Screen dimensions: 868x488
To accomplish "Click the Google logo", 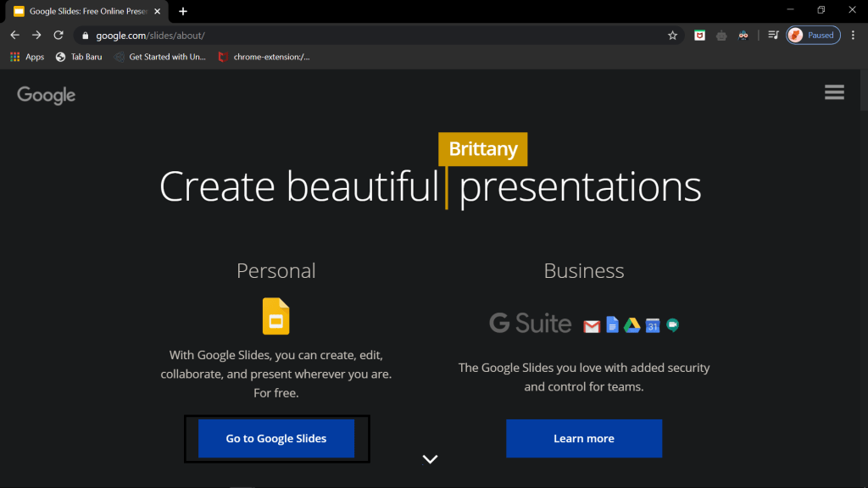I will 47,95.
